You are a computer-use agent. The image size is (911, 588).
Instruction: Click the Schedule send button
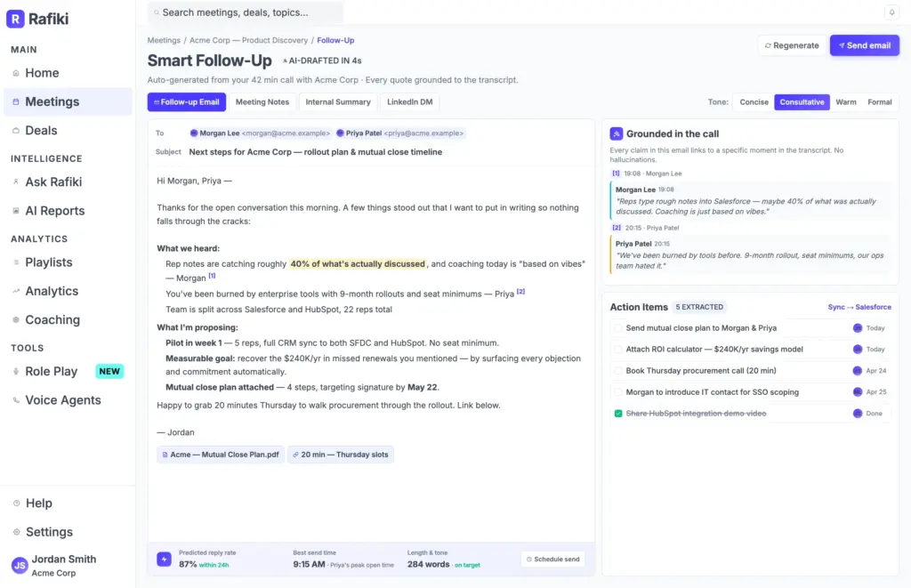pyautogui.click(x=552, y=559)
